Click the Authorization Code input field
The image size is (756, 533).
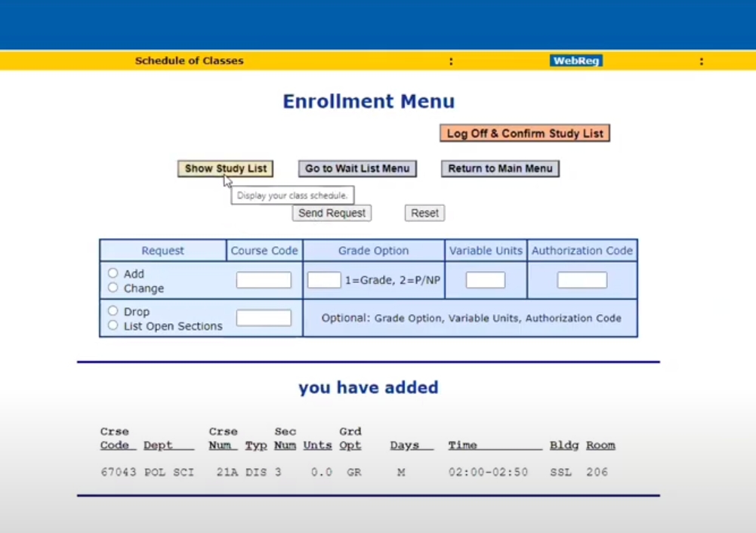coord(582,280)
